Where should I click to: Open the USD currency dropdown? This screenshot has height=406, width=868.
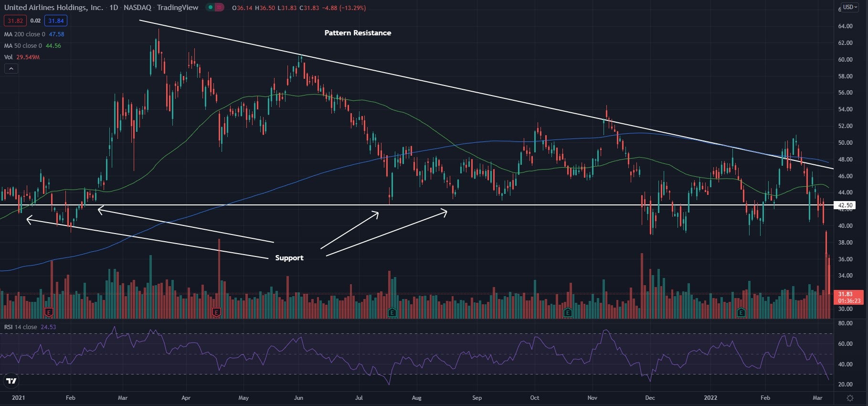pos(850,7)
